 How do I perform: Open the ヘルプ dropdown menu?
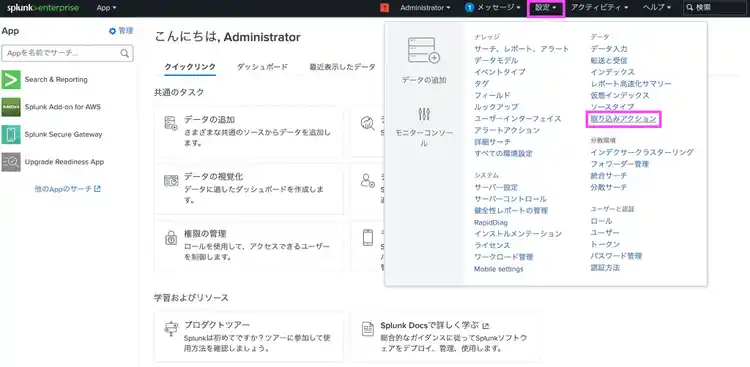[657, 8]
